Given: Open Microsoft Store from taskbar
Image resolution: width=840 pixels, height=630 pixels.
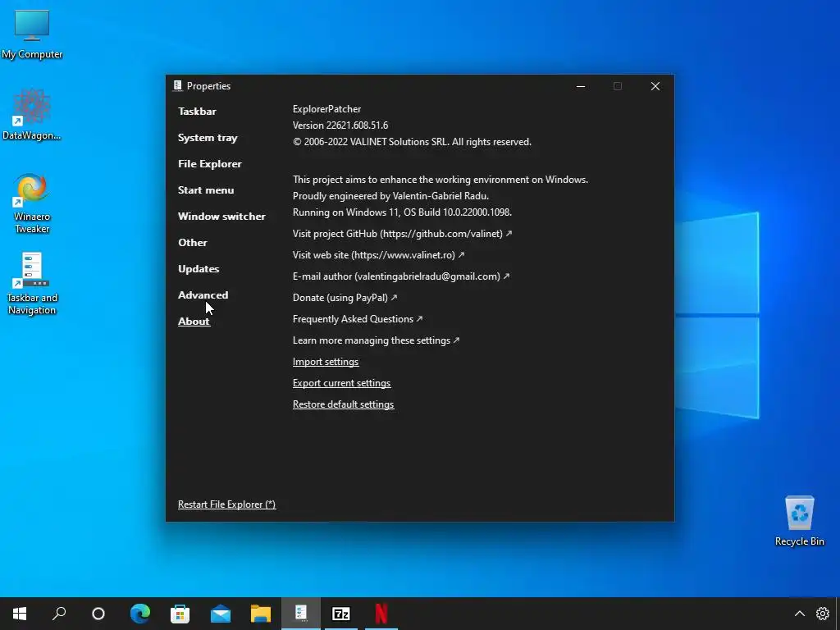Looking at the screenshot, I should coord(180,614).
